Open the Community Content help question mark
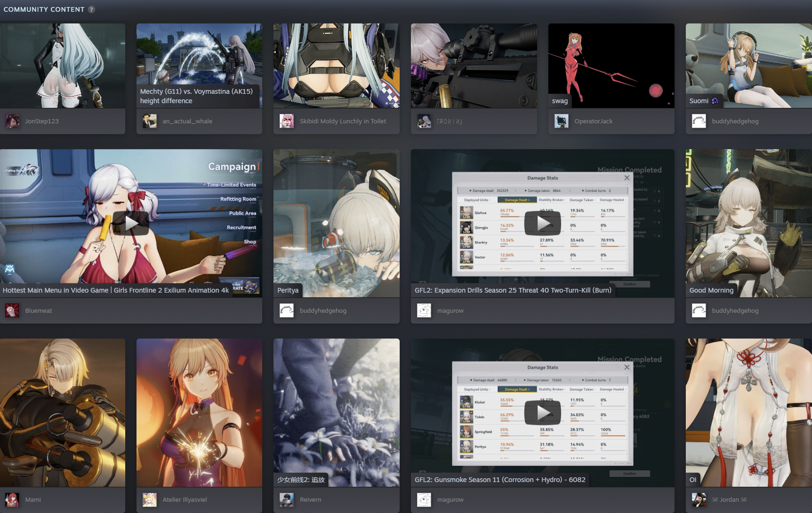This screenshot has width=812, height=513. [91, 9]
